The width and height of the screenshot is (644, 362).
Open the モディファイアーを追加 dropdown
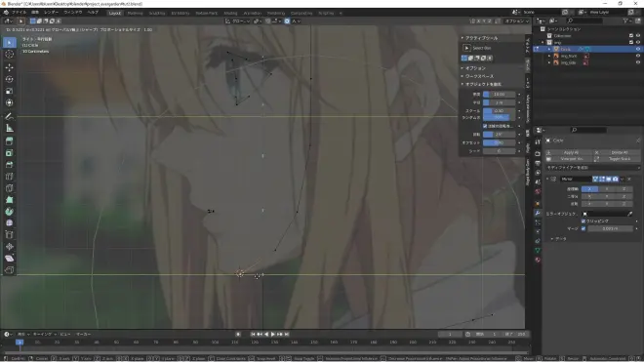coord(592,168)
